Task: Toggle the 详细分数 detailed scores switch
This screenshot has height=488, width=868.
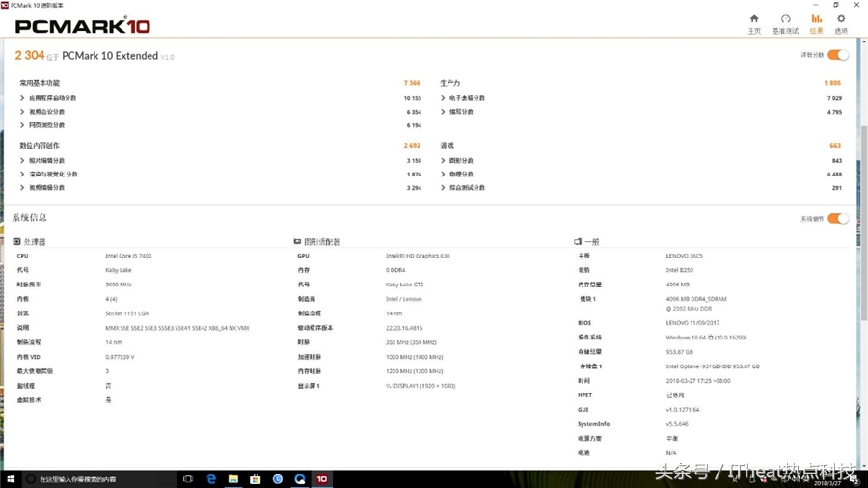Action: point(837,56)
